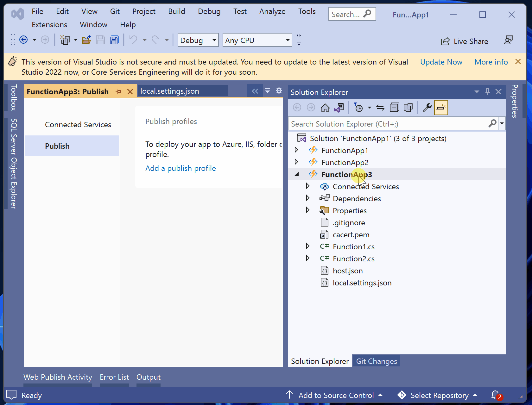Click the Live Share button

click(465, 41)
